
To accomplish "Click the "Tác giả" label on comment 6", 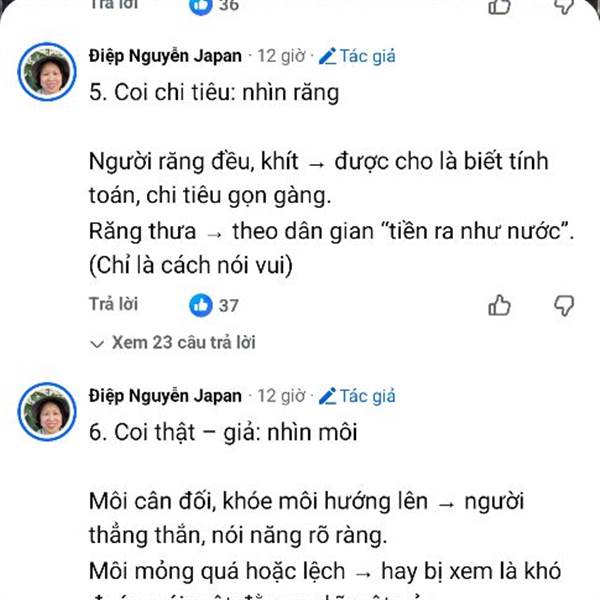I will coord(368,395).
